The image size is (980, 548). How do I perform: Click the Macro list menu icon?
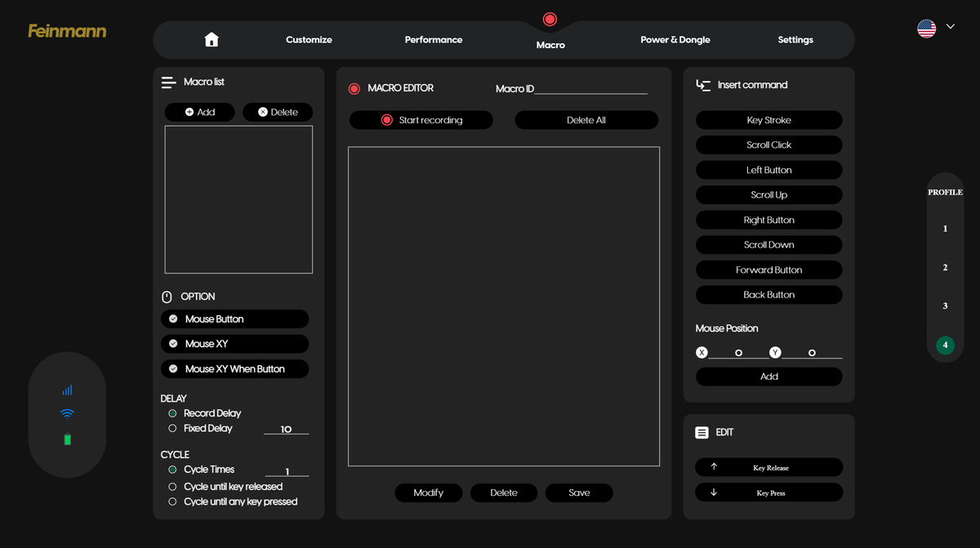(x=169, y=82)
